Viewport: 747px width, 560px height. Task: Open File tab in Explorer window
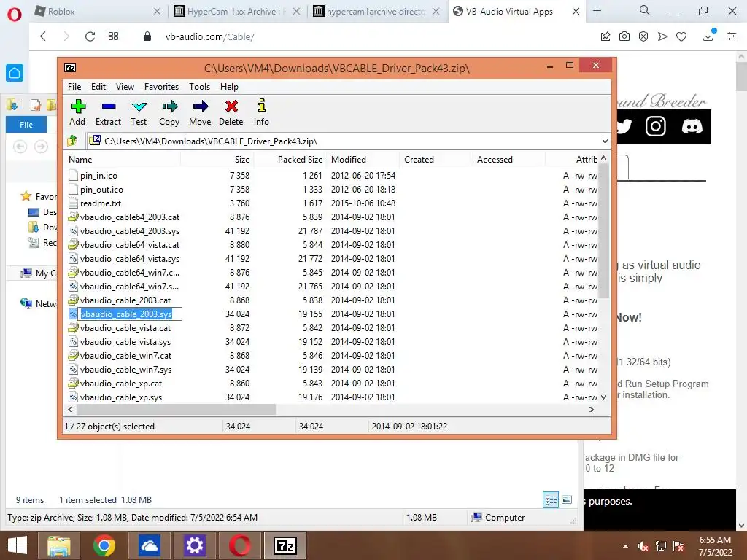[26, 124]
